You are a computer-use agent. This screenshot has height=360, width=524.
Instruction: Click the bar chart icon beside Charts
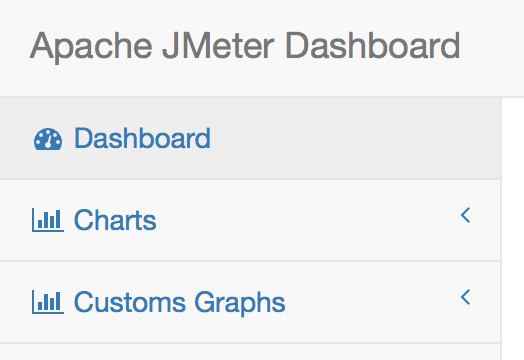(x=48, y=220)
